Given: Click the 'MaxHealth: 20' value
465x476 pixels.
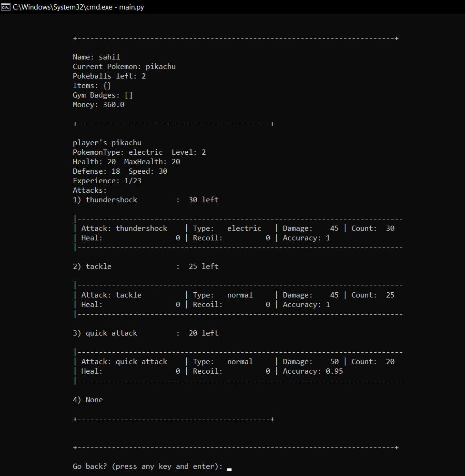Looking at the screenshot, I should coord(152,162).
